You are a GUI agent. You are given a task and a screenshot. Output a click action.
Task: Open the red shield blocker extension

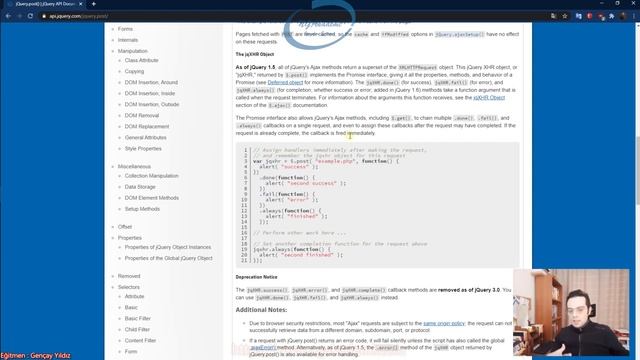click(590, 16)
